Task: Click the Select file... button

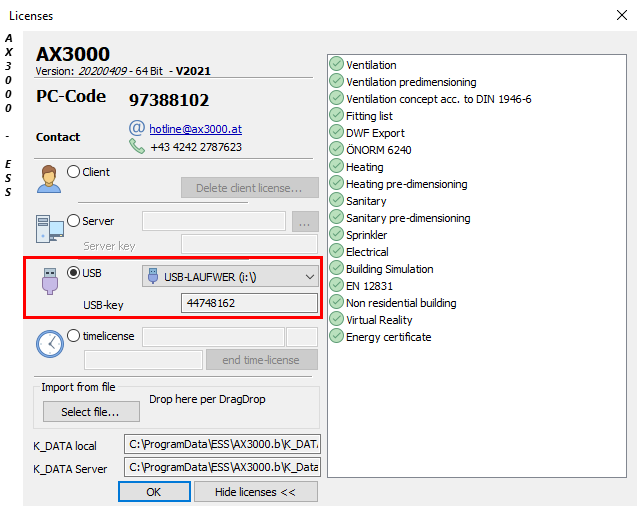Action: coord(91,412)
